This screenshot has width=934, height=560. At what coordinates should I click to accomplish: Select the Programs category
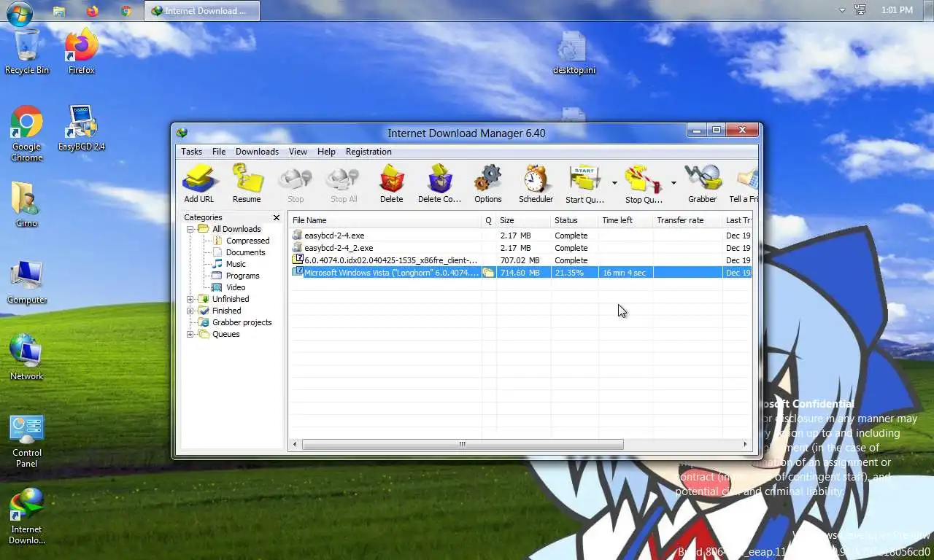click(242, 276)
